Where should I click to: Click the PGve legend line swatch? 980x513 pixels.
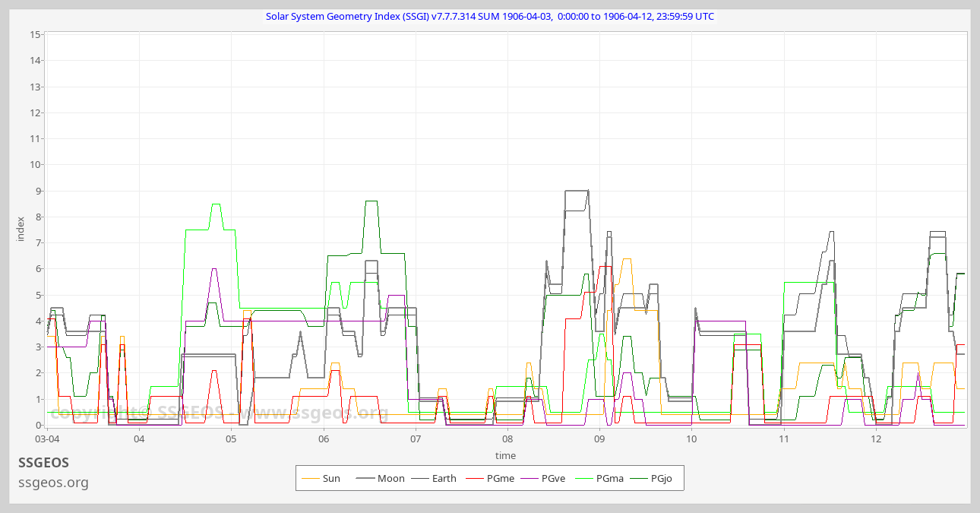click(529, 479)
